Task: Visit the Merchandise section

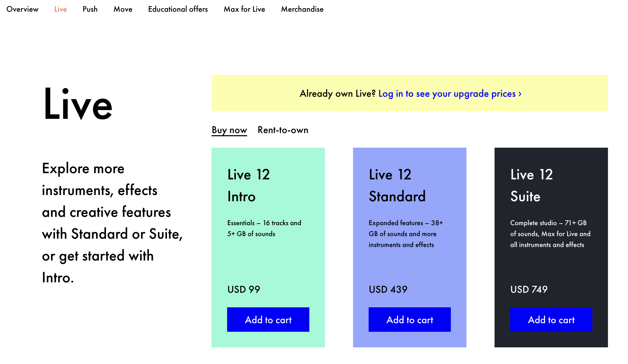Action: pyautogui.click(x=302, y=9)
